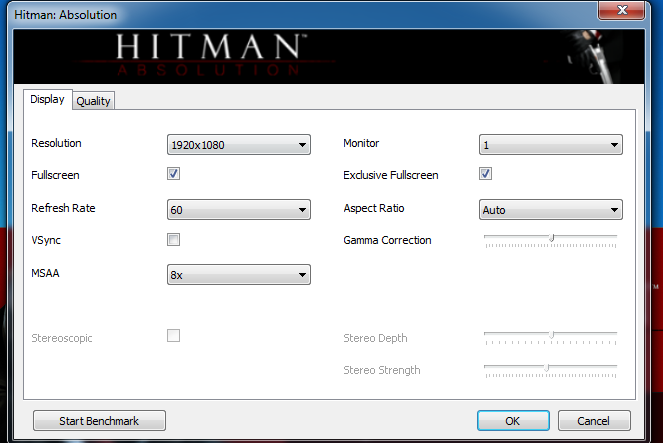The width and height of the screenshot is (663, 443).
Task: Close the Hitman: Absolution window
Action: [x=622, y=10]
